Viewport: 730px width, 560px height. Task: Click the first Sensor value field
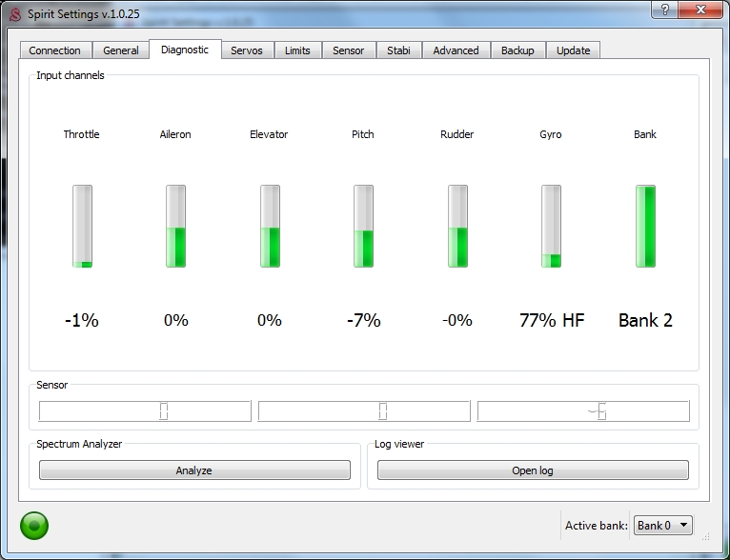coord(145,411)
